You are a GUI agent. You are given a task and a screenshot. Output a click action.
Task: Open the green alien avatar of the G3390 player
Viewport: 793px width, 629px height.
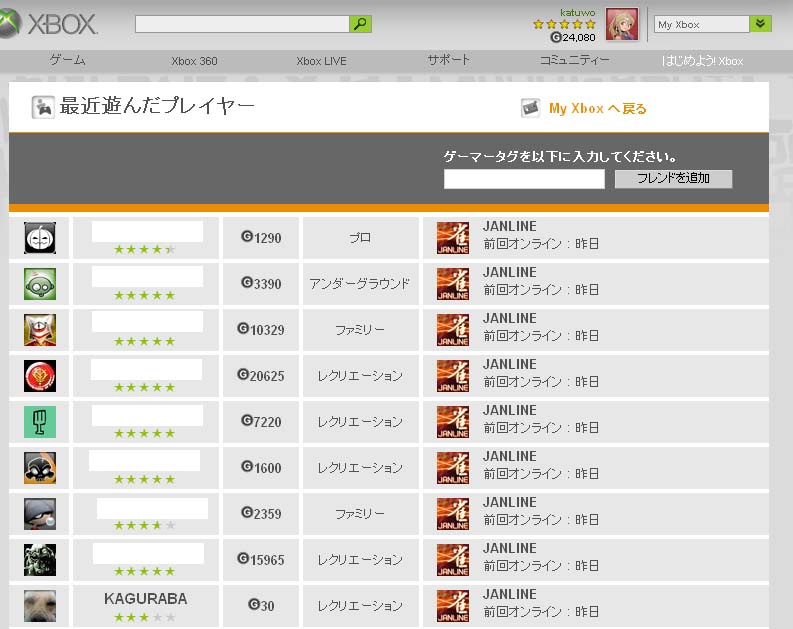tap(40, 284)
